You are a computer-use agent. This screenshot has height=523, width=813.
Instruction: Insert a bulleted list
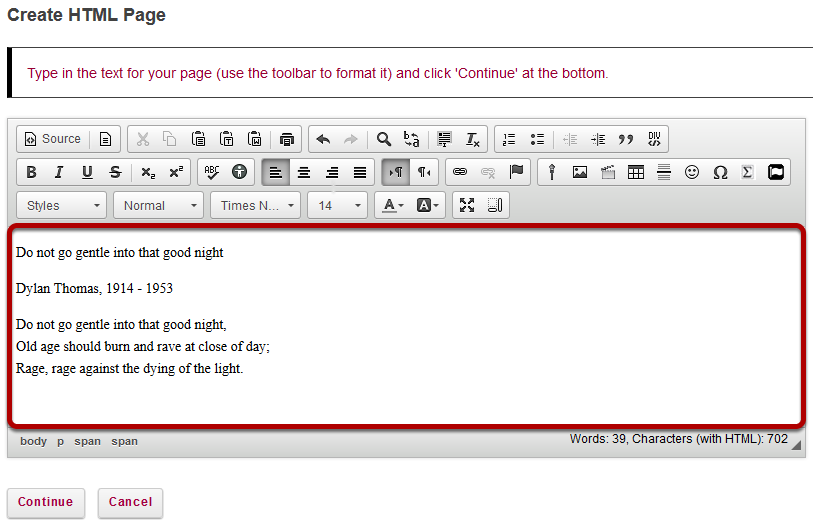pos(537,139)
